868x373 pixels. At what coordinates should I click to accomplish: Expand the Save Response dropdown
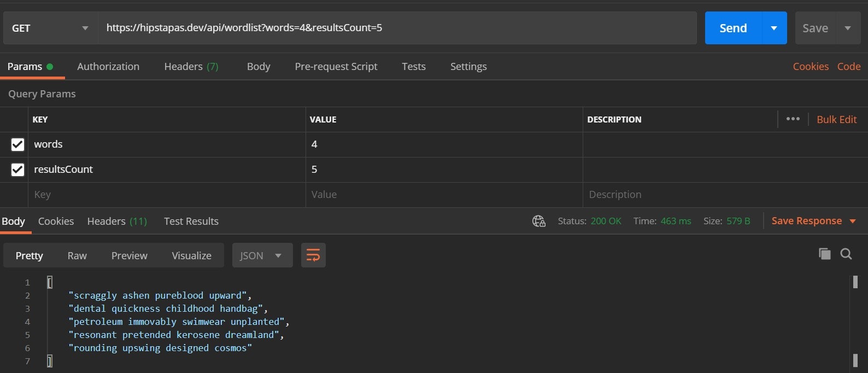pyautogui.click(x=853, y=221)
